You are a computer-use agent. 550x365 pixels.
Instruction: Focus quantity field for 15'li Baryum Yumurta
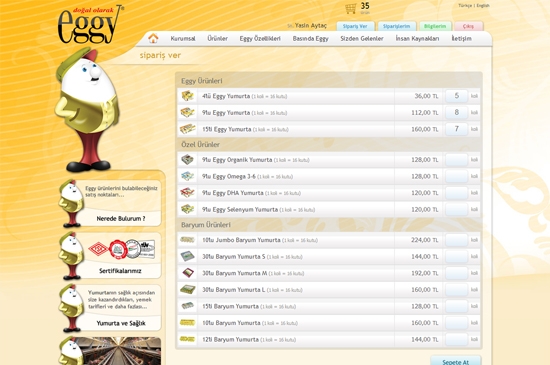(x=456, y=306)
